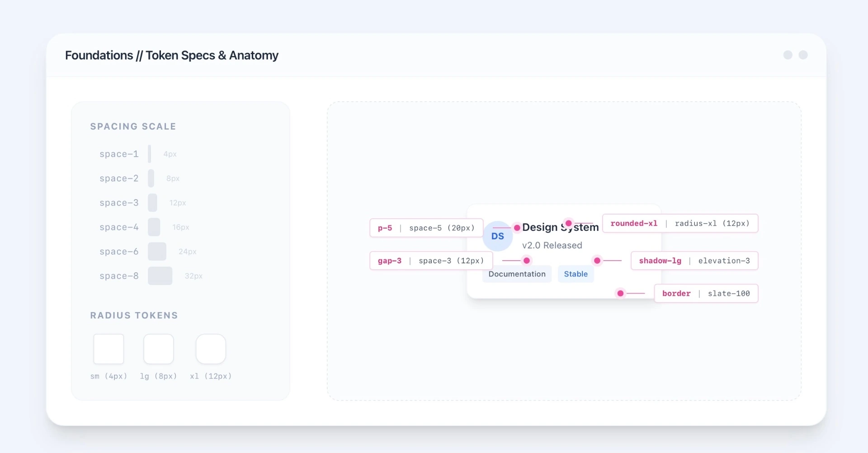The width and height of the screenshot is (868, 453).
Task: Click the left gray window control dot
Action: tap(788, 55)
